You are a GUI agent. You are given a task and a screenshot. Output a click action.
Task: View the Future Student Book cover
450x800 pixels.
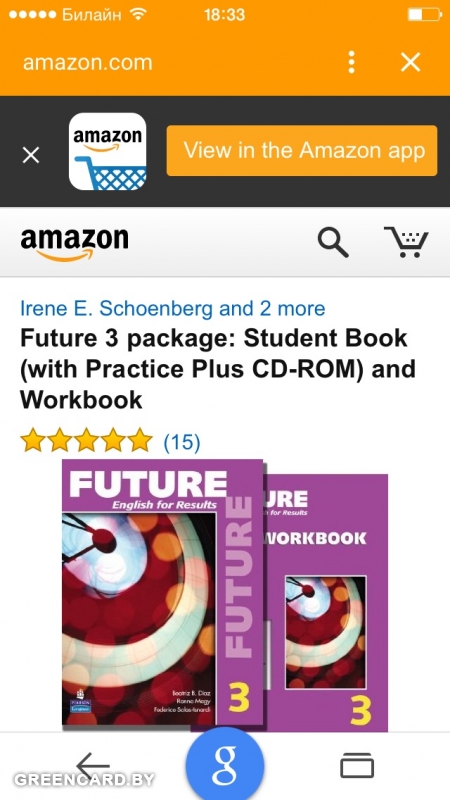(162, 592)
